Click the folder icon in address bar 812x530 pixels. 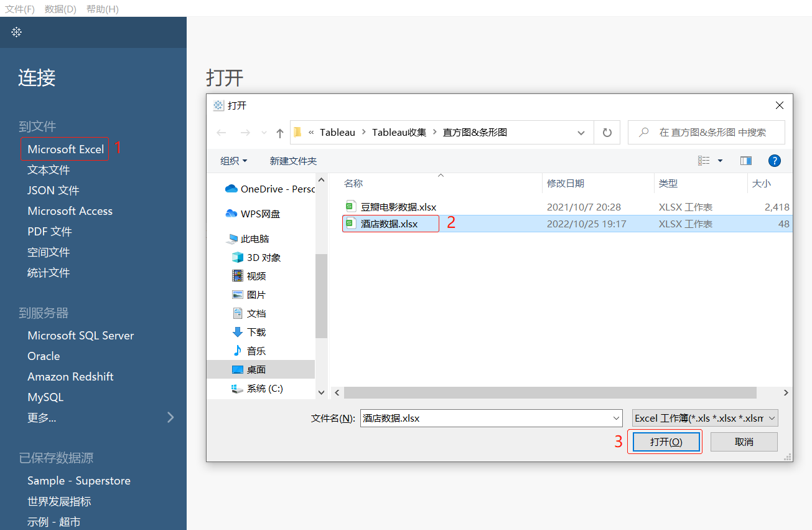point(297,132)
